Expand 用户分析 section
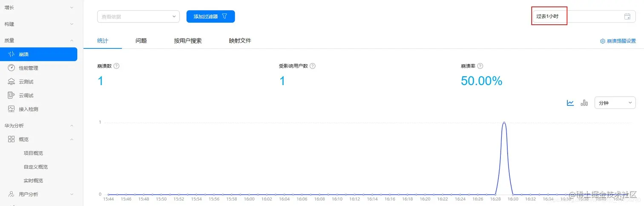The width and height of the screenshot is (644, 206). pyautogui.click(x=72, y=194)
